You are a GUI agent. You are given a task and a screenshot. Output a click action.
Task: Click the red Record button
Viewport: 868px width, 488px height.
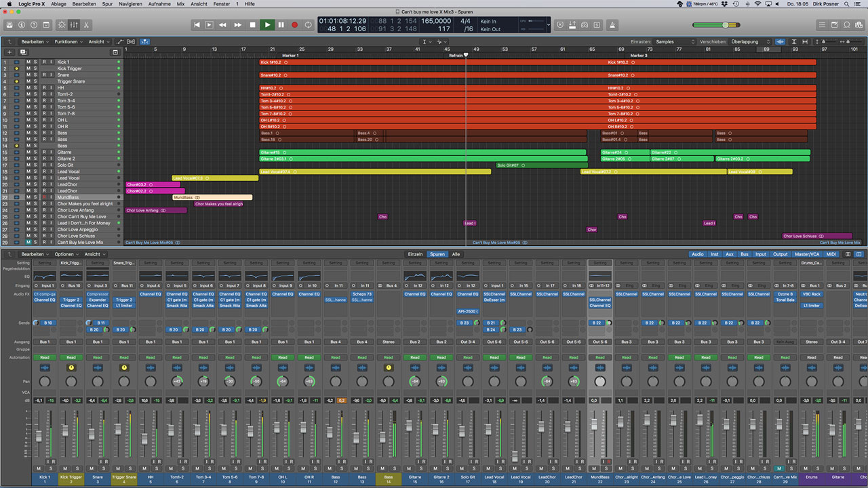[x=294, y=25]
